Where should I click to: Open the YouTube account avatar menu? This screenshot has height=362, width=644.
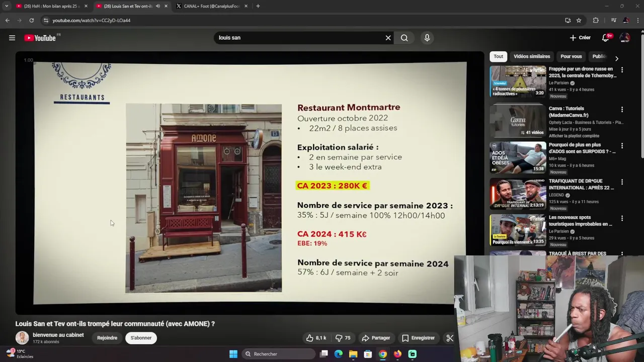pos(625,38)
